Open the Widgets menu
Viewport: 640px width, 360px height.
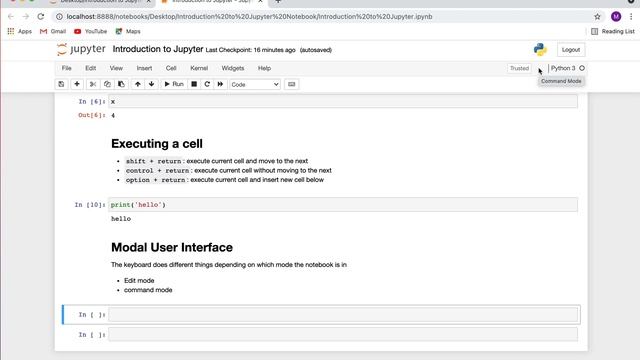point(233,68)
